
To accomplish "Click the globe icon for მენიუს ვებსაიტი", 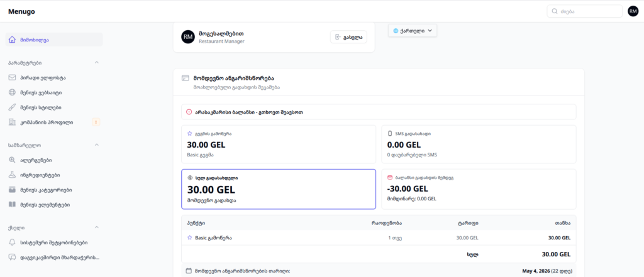I will point(13,92).
